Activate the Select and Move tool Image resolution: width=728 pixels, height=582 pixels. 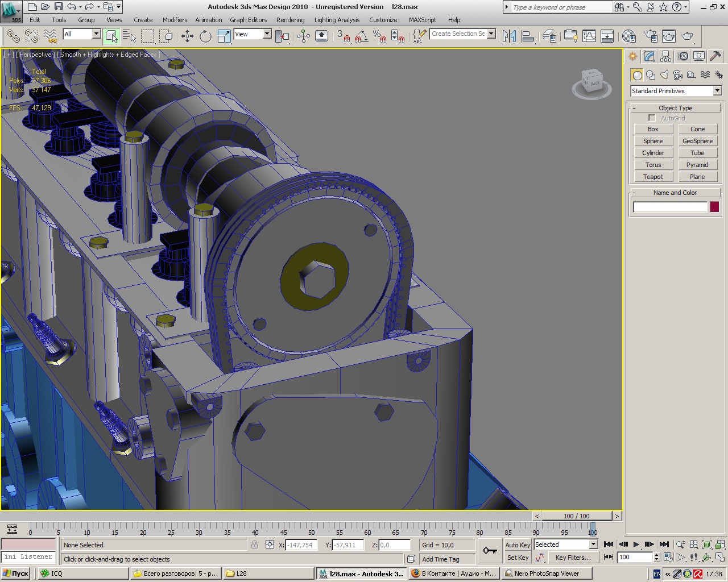[x=187, y=36]
